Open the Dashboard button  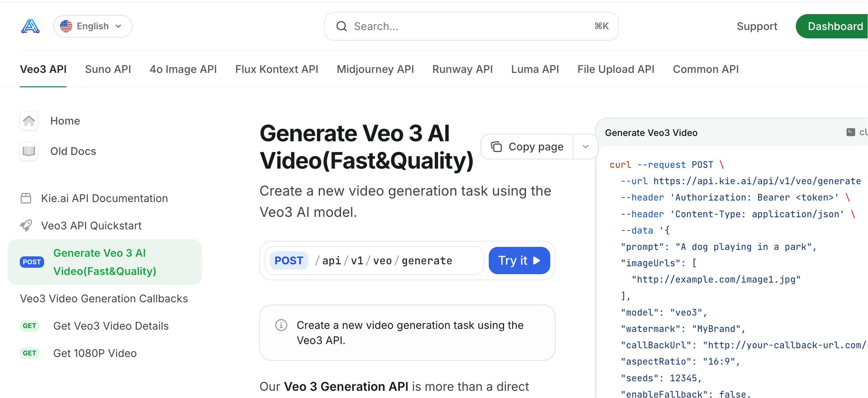[x=832, y=26]
